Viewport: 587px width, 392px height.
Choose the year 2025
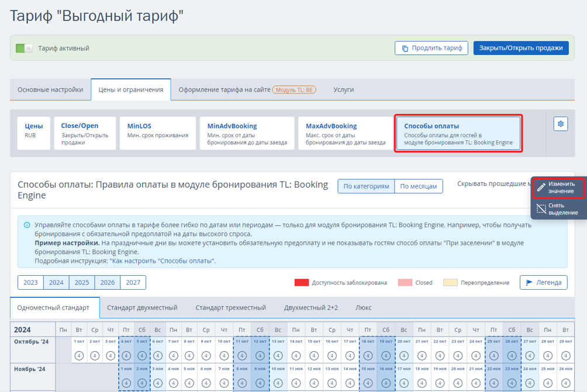pyautogui.click(x=82, y=283)
